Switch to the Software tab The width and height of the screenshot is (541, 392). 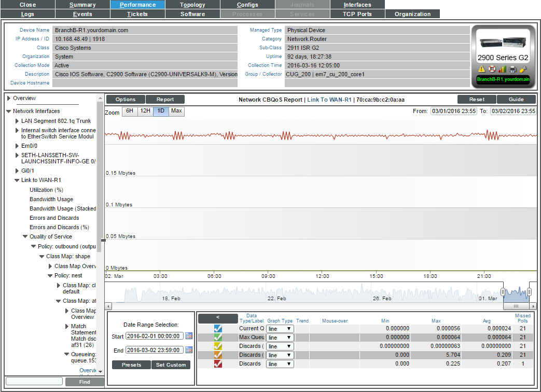tap(192, 14)
